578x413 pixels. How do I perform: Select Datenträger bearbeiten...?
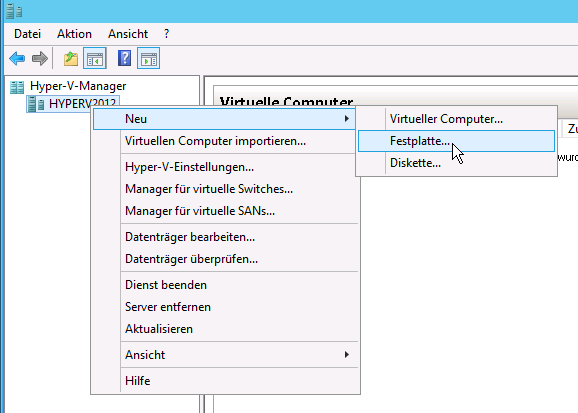point(226,237)
